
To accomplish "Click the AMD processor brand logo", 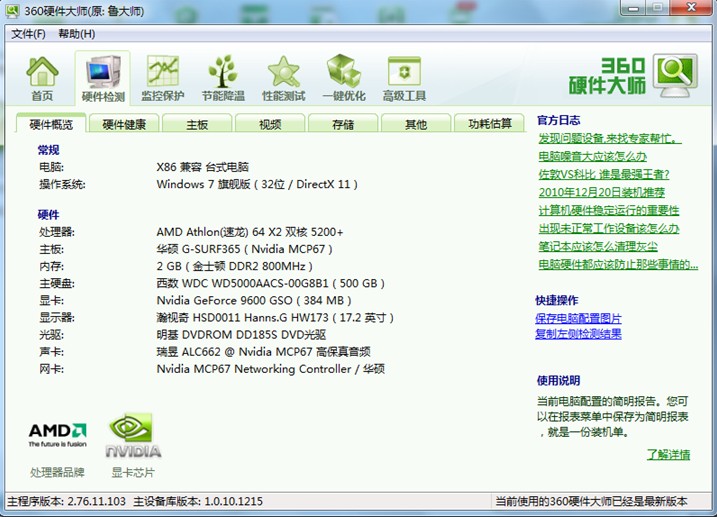I will tap(58, 435).
